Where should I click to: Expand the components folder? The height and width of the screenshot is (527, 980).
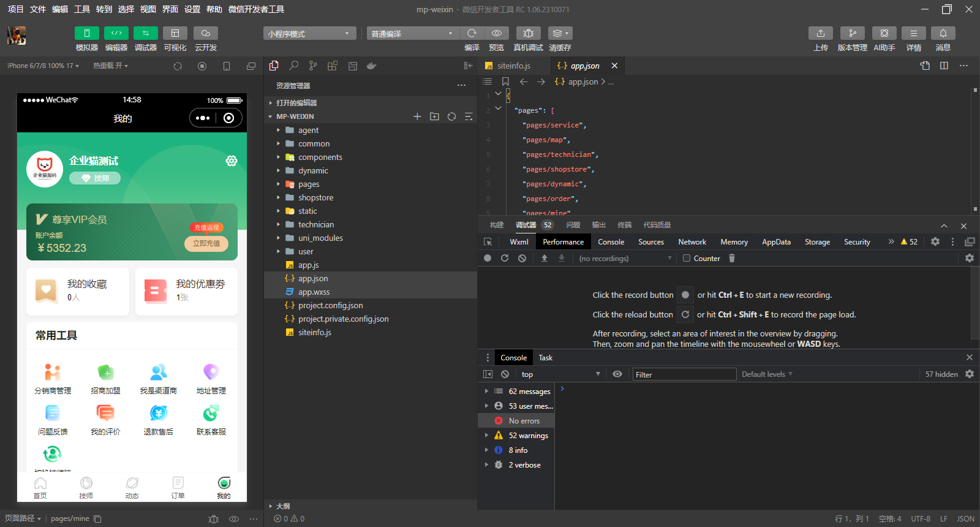(320, 157)
